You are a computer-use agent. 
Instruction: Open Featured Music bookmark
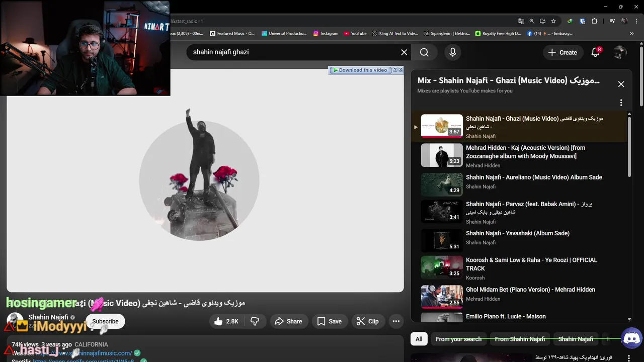click(232, 34)
